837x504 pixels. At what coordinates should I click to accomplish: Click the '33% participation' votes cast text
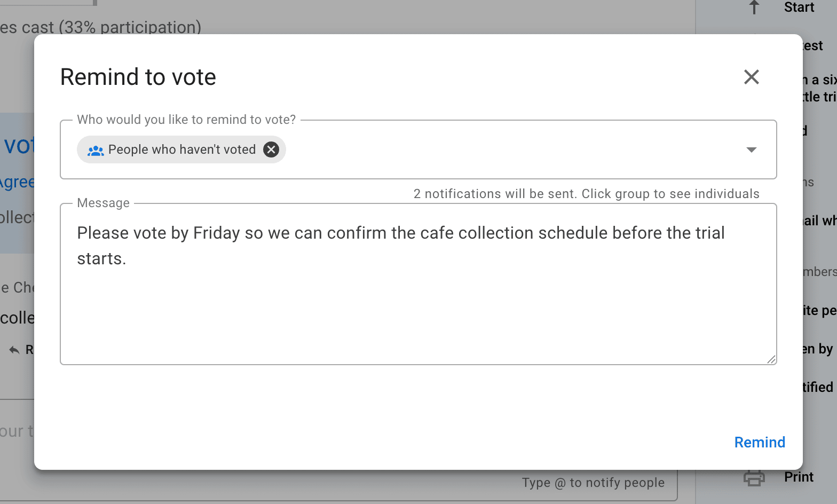[100, 27]
